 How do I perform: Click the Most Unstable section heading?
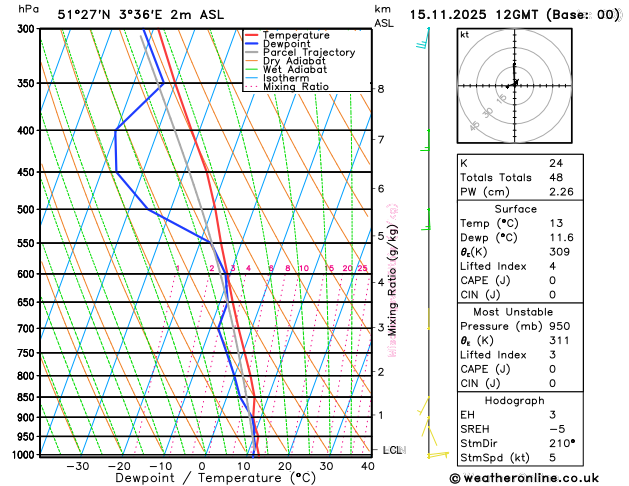[x=513, y=312]
